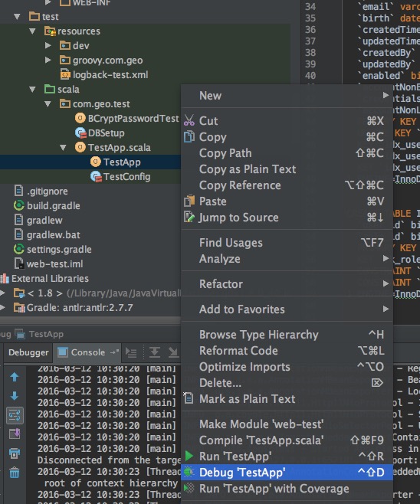The image size is (420, 504).
Task: Click DBSetup class icon in tree
Action: pos(80,133)
